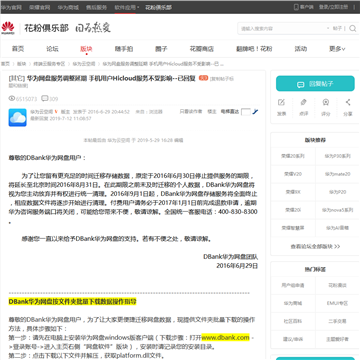Click the 复制帖子标题和链接 link
This screenshot has height=360, width=360.
click(121, 82)
